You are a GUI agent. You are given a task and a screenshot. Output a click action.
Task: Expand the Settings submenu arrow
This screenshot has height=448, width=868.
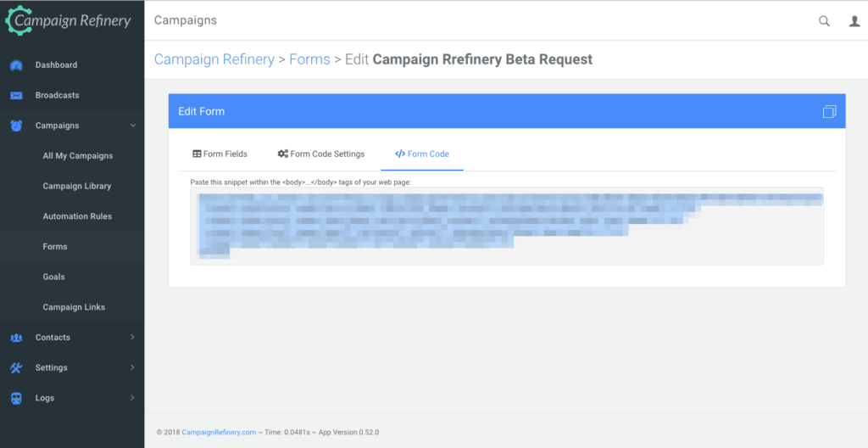click(x=132, y=367)
